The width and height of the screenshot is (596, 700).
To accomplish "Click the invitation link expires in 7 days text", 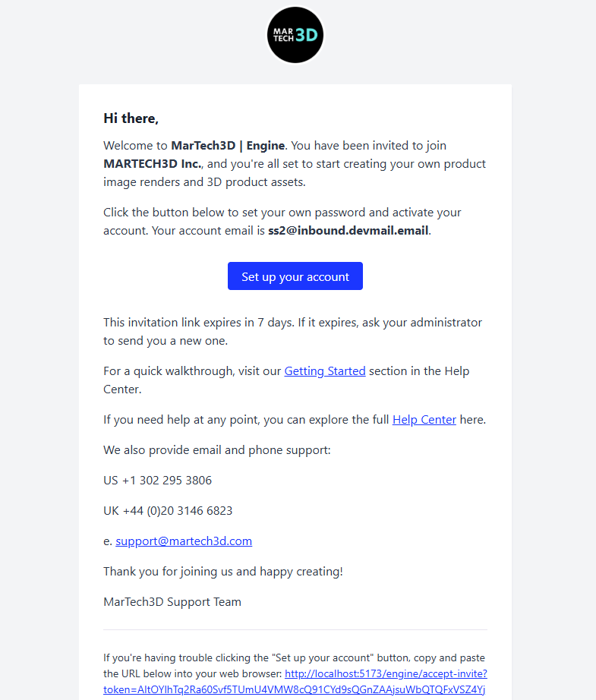I will (x=292, y=331).
